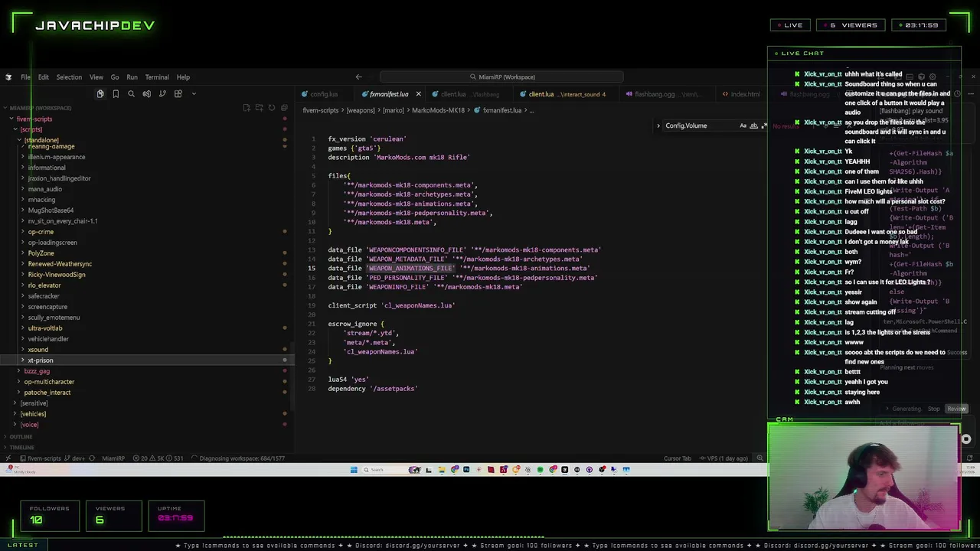Open the Selection menu
This screenshot has width=980, height=551.
pyautogui.click(x=69, y=77)
